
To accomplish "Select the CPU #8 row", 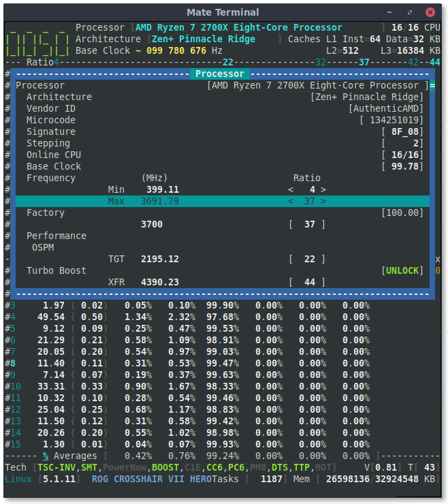I will pos(187,363).
